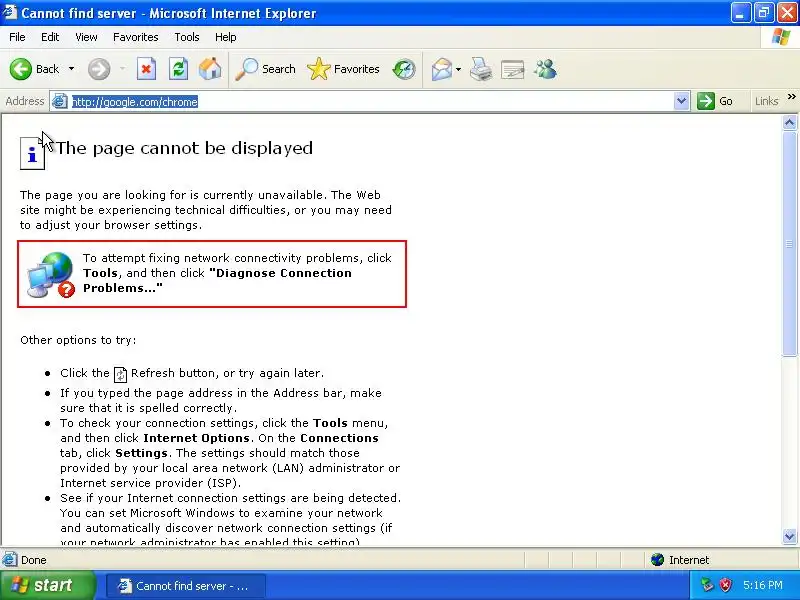
Task: Open the File menu
Action: point(17,37)
